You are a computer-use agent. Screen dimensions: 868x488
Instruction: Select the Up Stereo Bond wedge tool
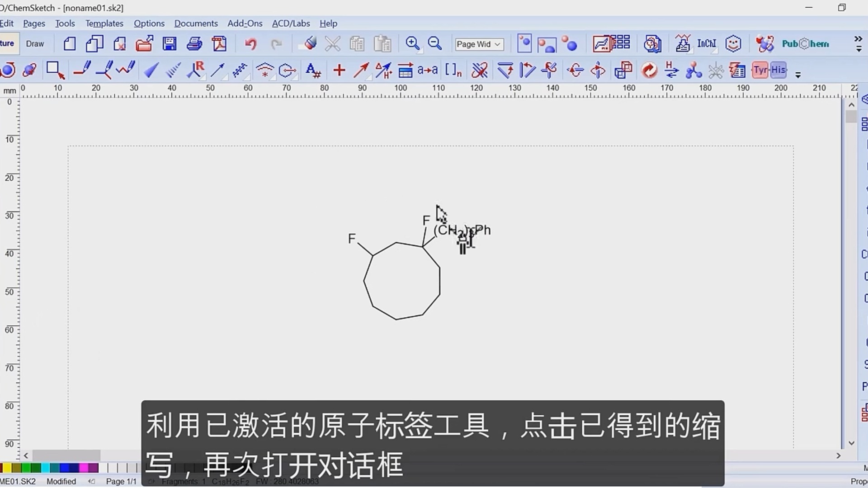[151, 70]
